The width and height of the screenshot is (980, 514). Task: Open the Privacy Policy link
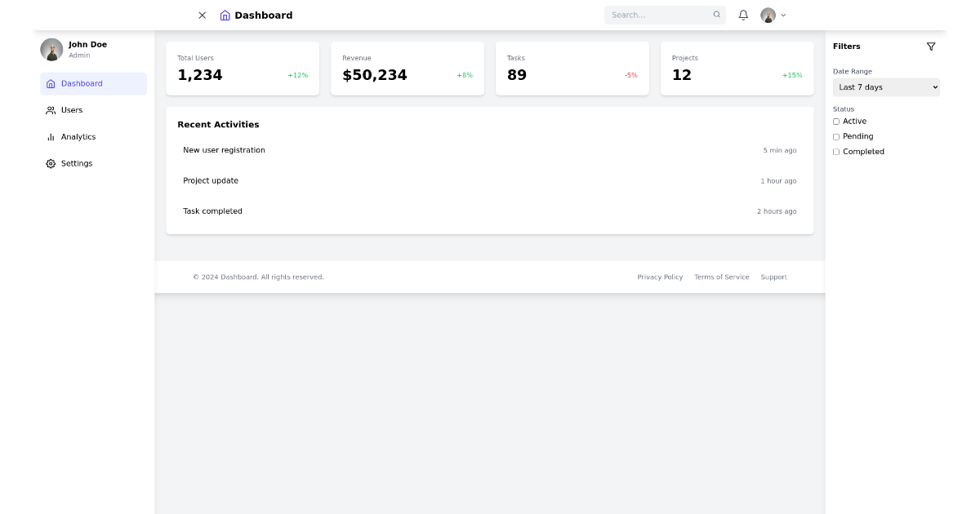(x=660, y=277)
